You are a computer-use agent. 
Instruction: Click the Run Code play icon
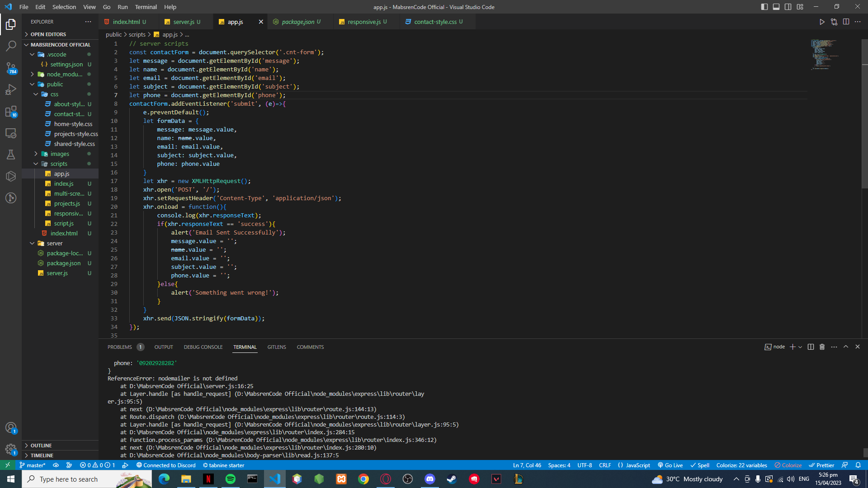click(822, 22)
